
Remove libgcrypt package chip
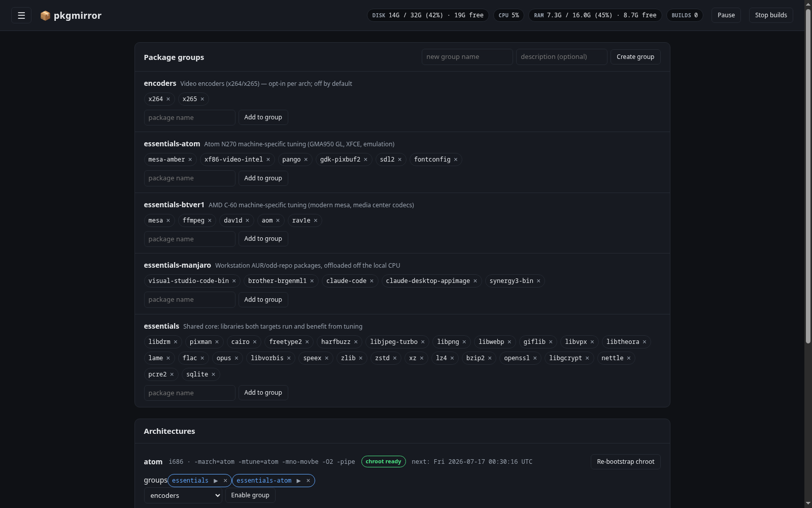tap(587, 358)
